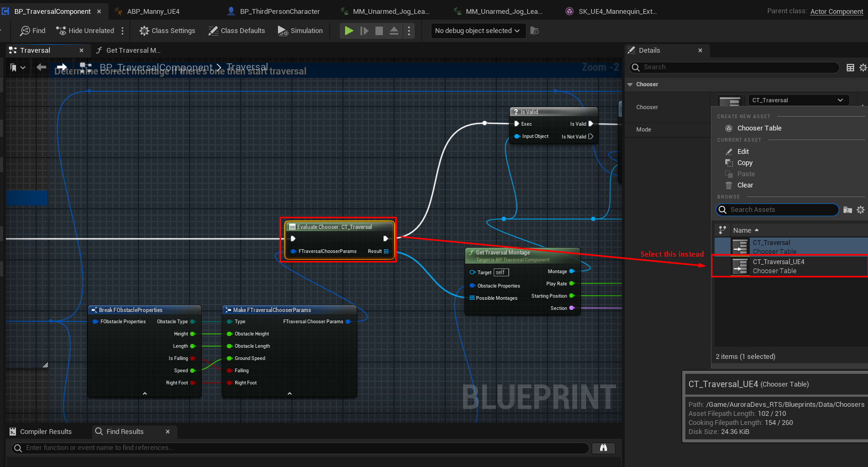Select the CT_Traversal_UE4 chooser table asset

pos(791,266)
